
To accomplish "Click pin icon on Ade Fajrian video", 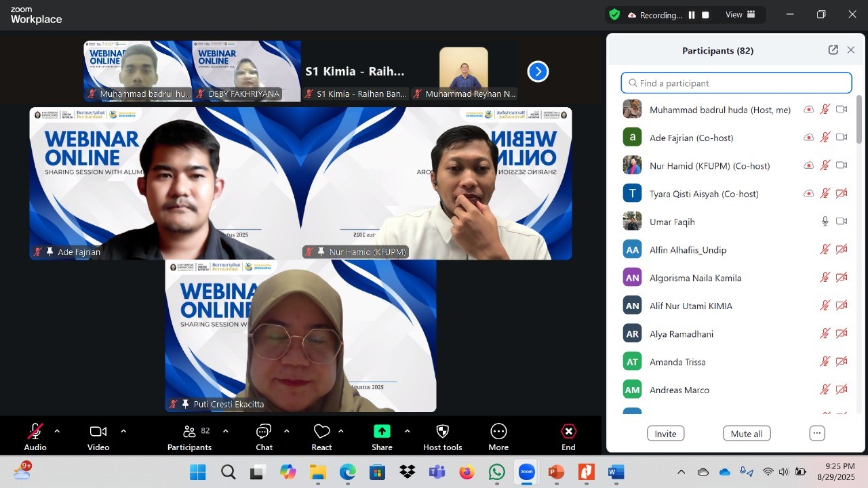I will [50, 251].
